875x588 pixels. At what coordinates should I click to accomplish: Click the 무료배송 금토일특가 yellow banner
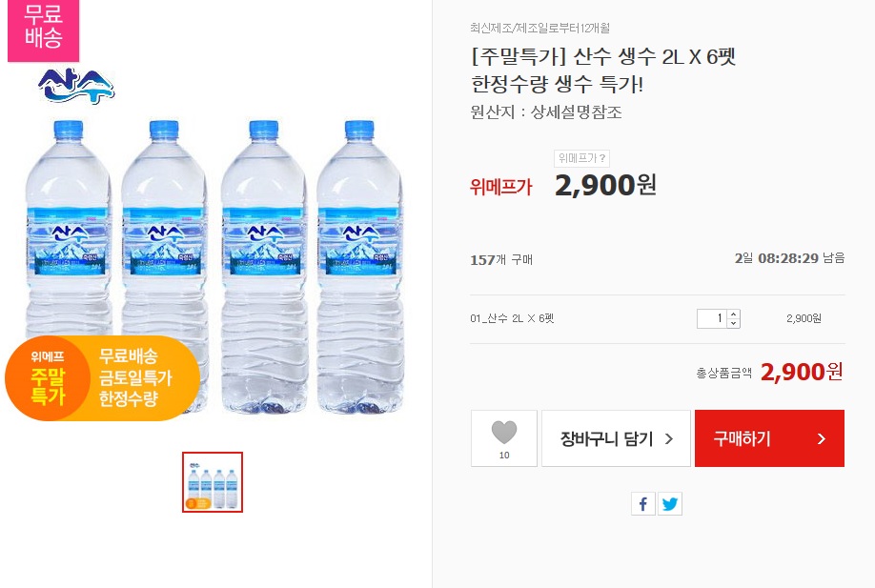[x=141, y=378]
